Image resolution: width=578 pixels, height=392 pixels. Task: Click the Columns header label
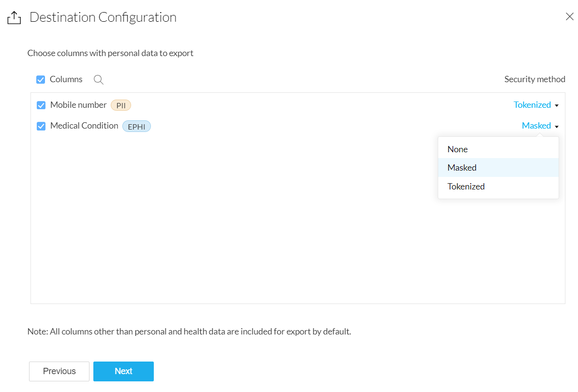click(66, 79)
